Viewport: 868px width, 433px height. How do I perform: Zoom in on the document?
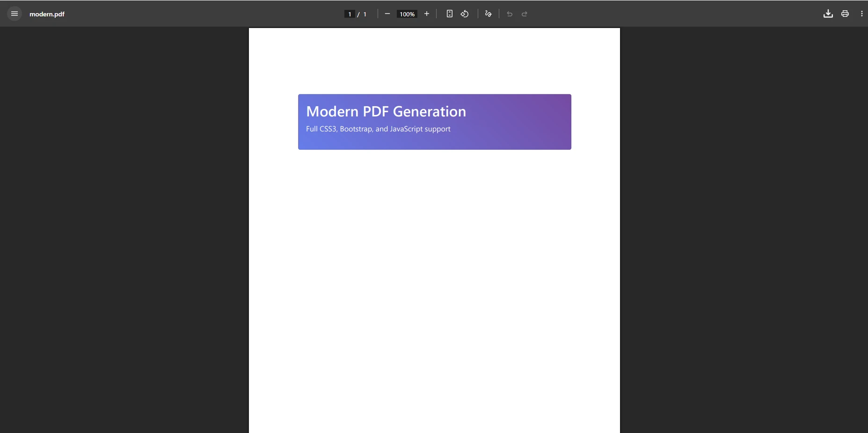coord(426,14)
